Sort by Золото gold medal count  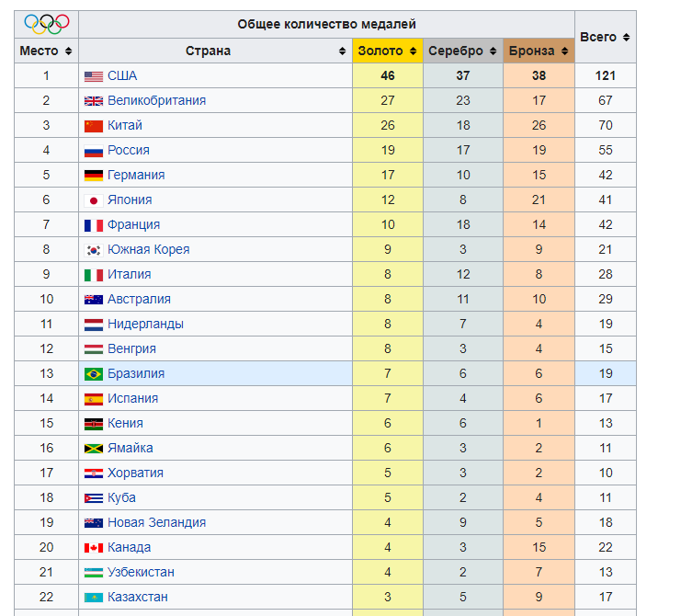click(x=387, y=51)
